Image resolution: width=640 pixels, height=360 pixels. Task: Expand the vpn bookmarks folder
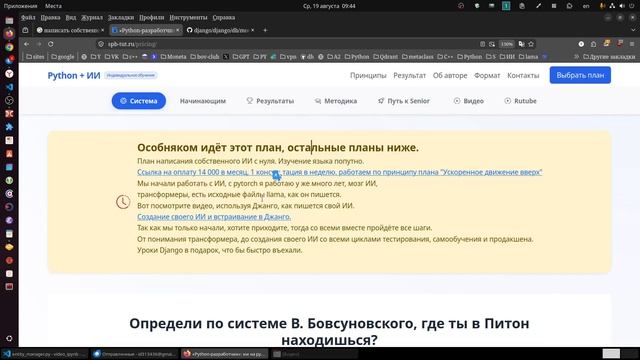[288, 57]
